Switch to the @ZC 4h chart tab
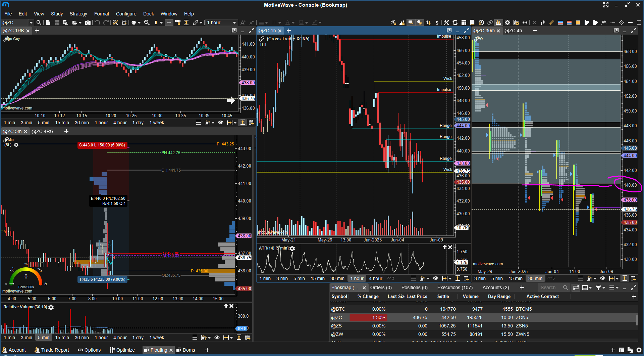This screenshot has height=356, width=644. (513, 31)
